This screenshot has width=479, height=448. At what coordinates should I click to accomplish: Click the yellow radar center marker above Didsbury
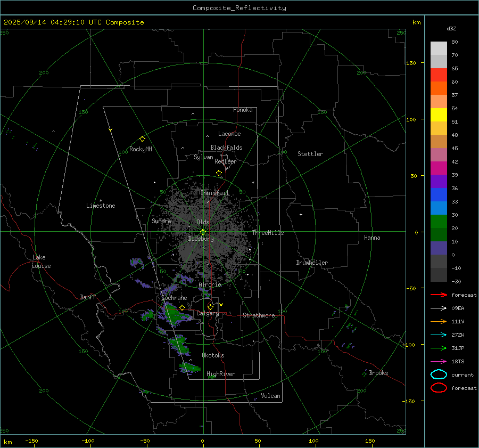tap(203, 232)
